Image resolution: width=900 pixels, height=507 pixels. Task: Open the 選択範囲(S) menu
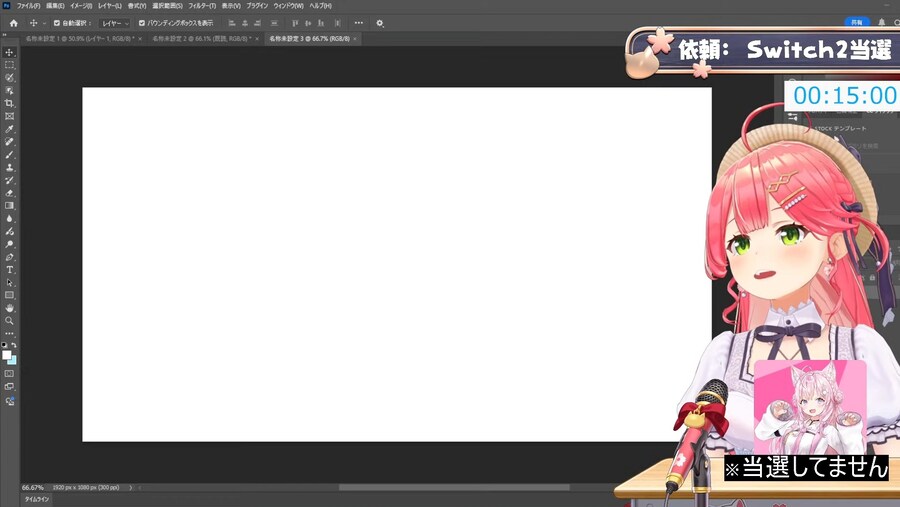(167, 6)
